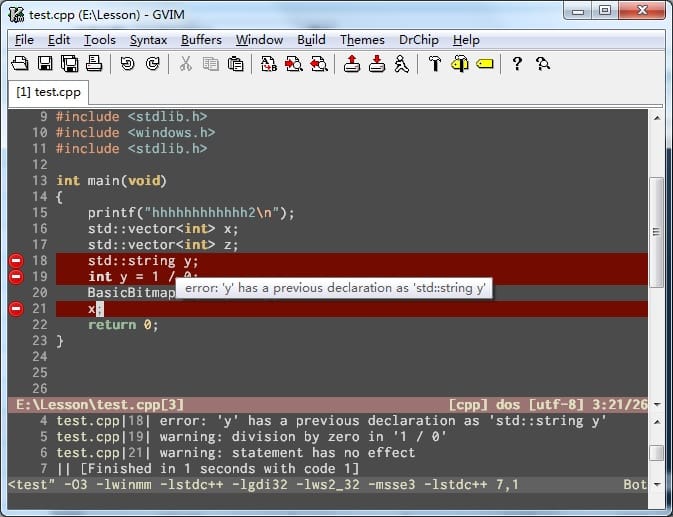Open the DrChip menu
Image resolution: width=673 pixels, height=517 pixels.
click(x=419, y=40)
